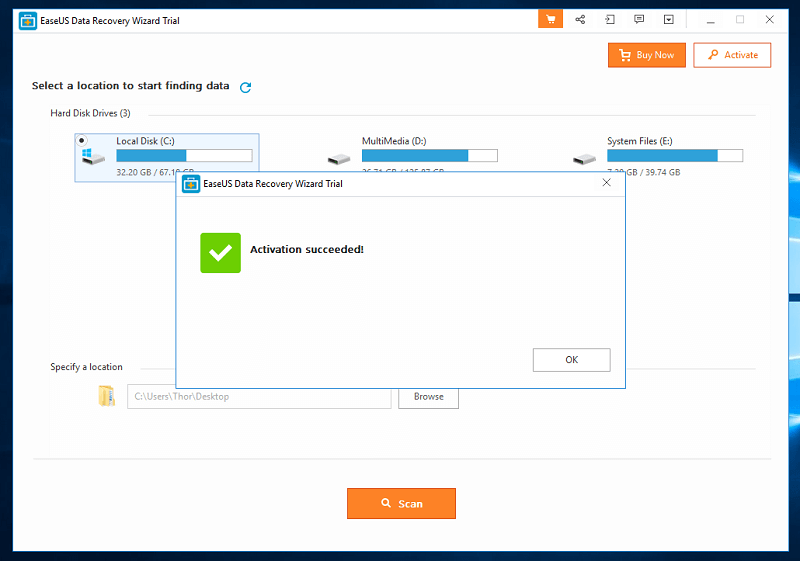Click the MultiMedia (D:) drive icon
Screen dimensions: 800x561
339,160
